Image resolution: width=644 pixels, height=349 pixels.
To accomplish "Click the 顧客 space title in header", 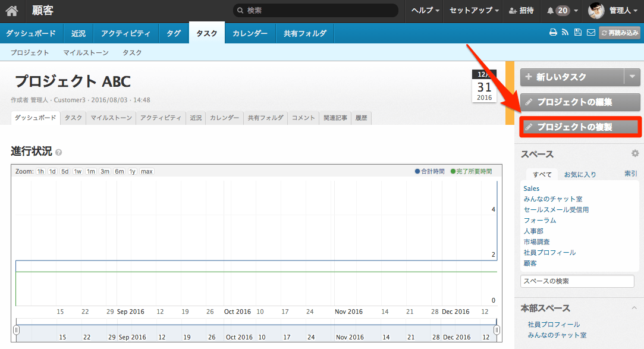I will click(43, 11).
